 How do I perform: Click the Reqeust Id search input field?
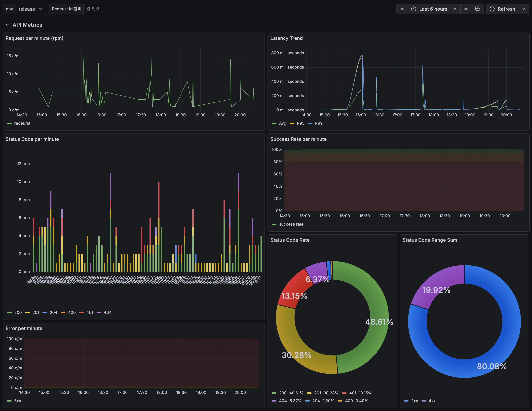point(103,9)
